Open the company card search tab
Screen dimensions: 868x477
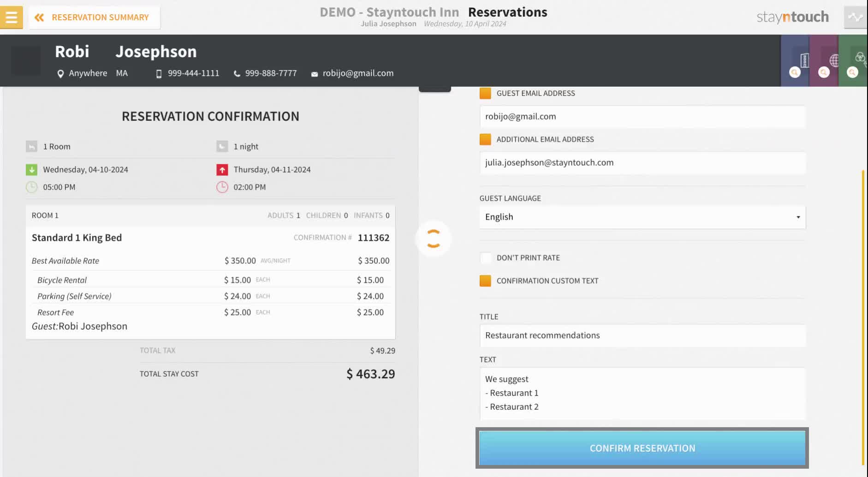[795, 60]
